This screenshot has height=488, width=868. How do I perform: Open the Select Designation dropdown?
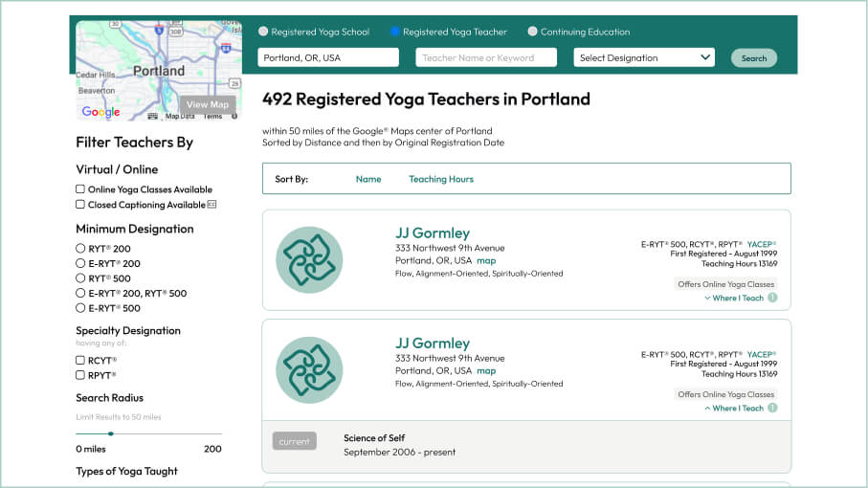tap(644, 57)
